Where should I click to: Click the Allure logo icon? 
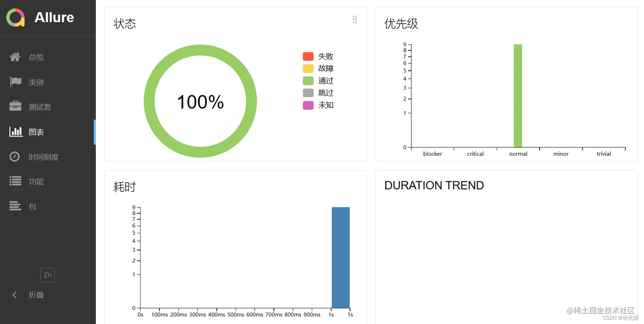(16, 17)
